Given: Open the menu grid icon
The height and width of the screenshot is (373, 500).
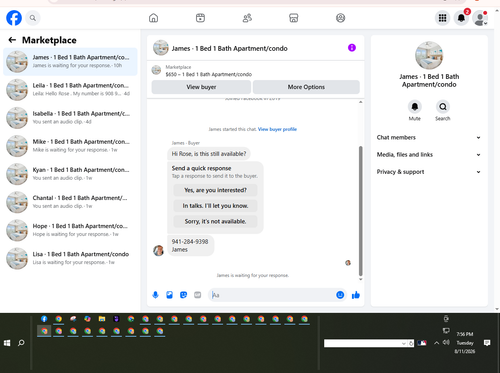Looking at the screenshot, I should click(x=442, y=18).
